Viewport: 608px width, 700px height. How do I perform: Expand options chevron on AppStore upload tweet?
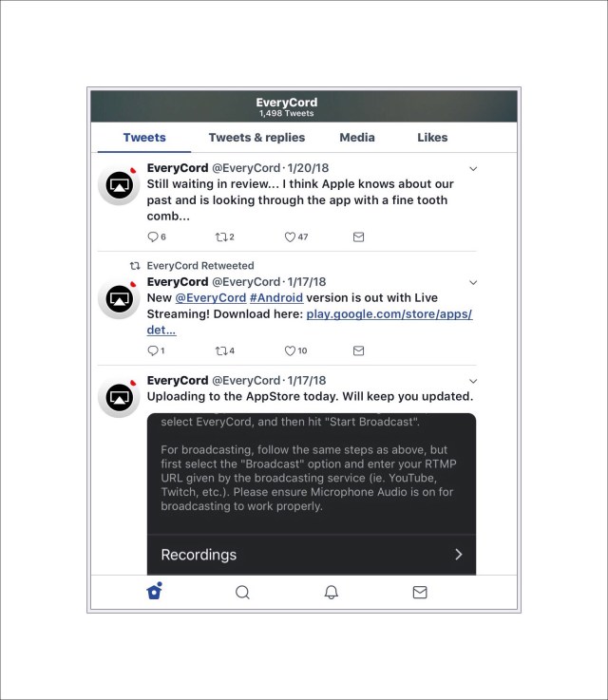tap(473, 381)
